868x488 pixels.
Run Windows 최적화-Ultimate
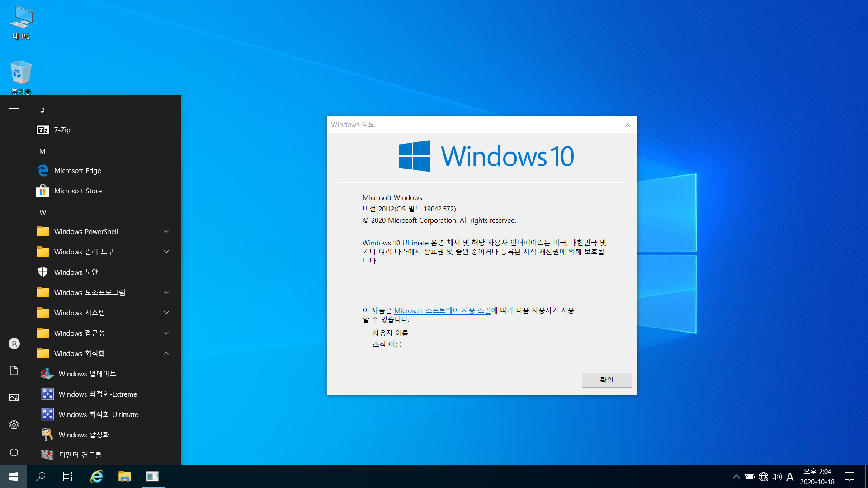(x=104, y=415)
